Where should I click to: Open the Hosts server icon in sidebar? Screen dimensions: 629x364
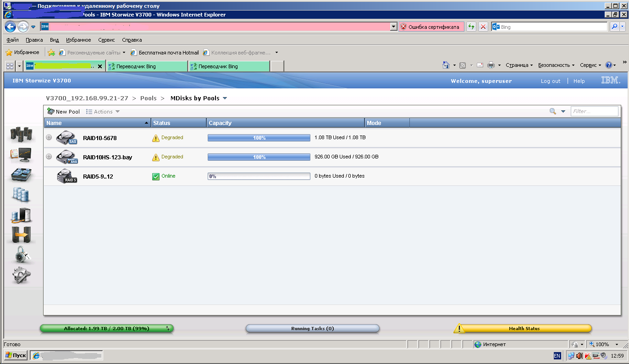21,215
